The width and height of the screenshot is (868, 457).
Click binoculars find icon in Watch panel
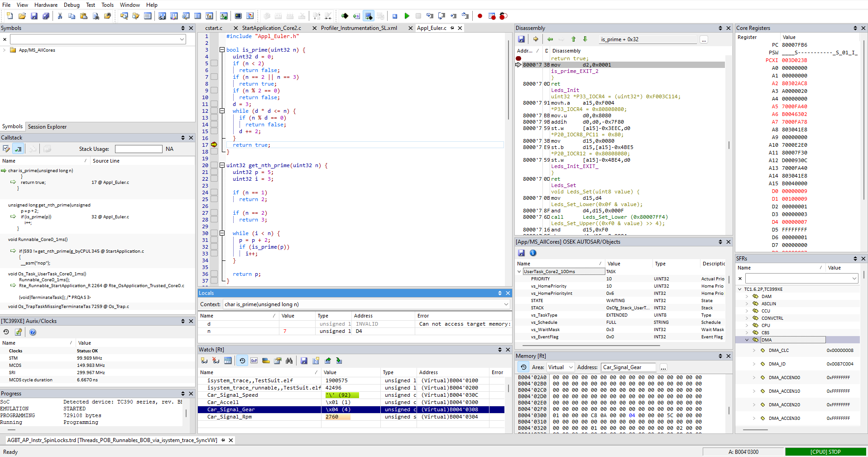[x=289, y=361]
